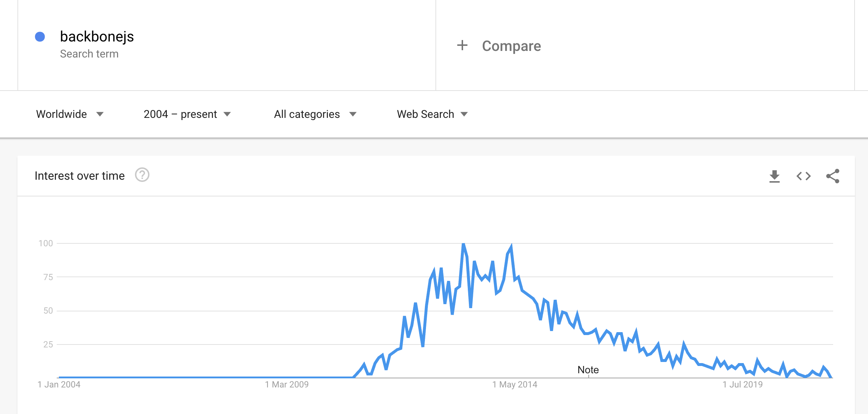This screenshot has height=414, width=868.
Task: Download the Interest over time data
Action: pyautogui.click(x=775, y=176)
